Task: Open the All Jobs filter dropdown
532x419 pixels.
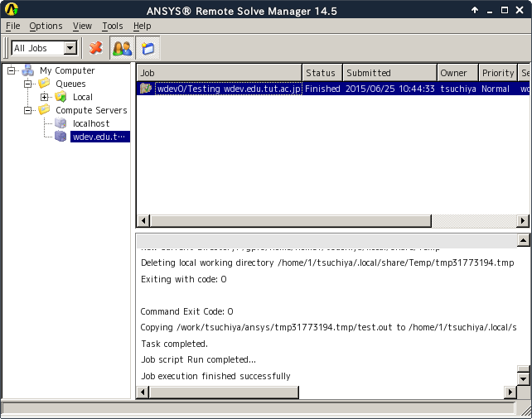Action: pyautogui.click(x=70, y=48)
